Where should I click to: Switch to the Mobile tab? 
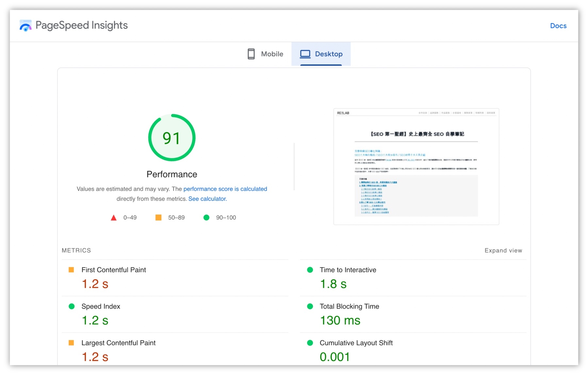[271, 54]
